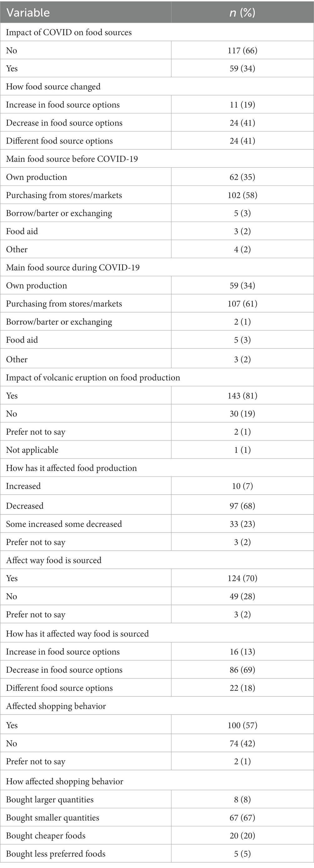Screen dimensions: 314x868
Task: Select "How food source changed" section heading
Action: point(53,87)
